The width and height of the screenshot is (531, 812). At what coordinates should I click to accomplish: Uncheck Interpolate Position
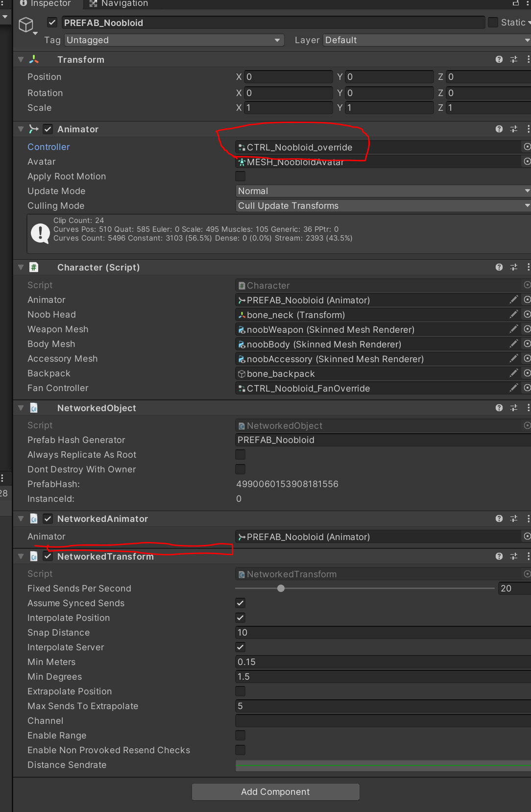click(241, 617)
